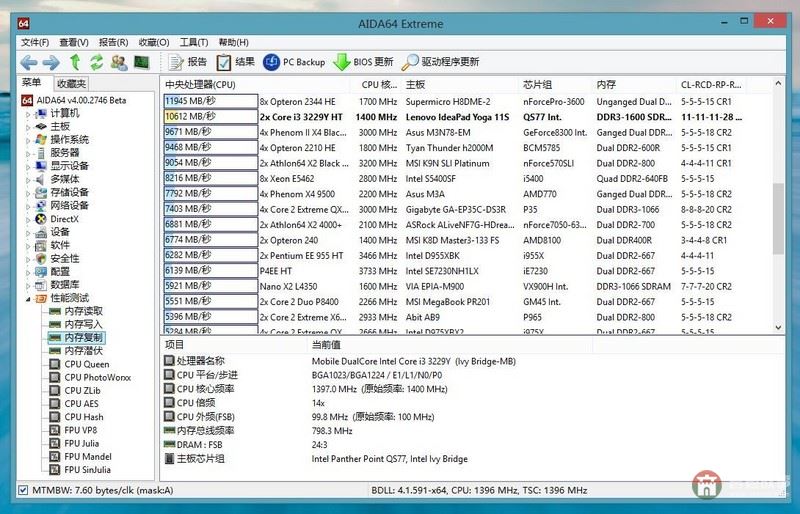Expand the 网络设备 tree node
The image size is (800, 514).
pos(28,206)
